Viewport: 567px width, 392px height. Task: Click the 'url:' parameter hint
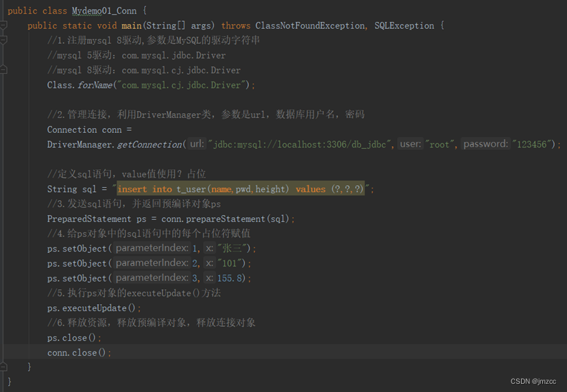coord(197,144)
